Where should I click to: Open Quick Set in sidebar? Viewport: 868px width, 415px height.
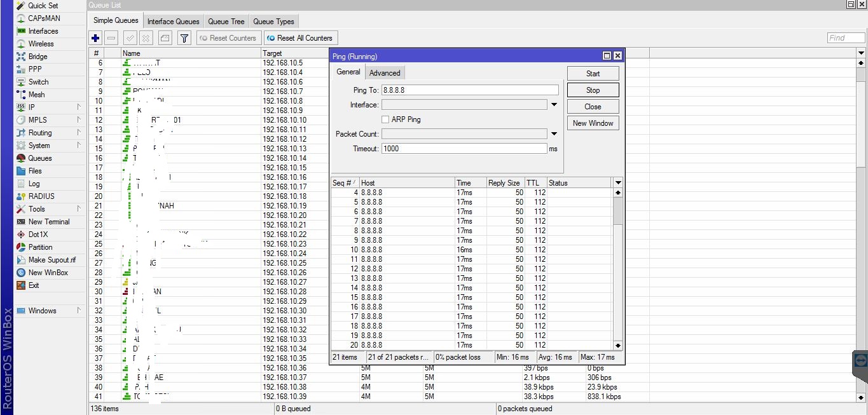pyautogui.click(x=43, y=6)
